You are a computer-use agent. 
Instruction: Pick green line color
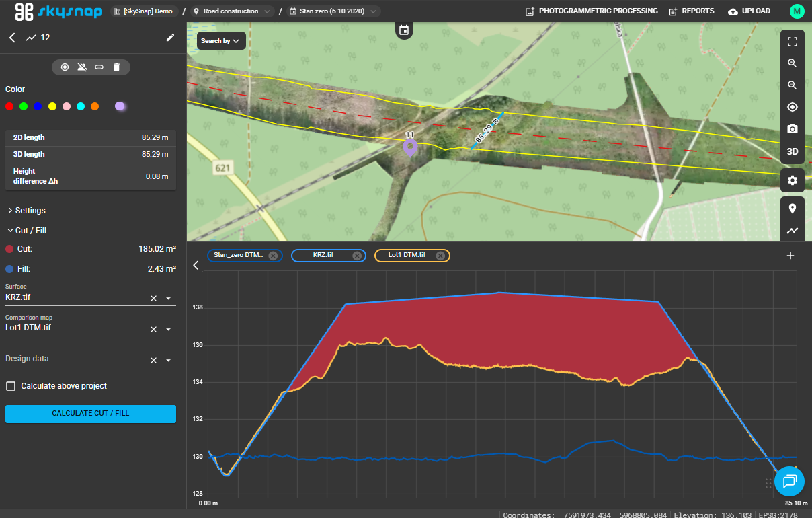24,106
